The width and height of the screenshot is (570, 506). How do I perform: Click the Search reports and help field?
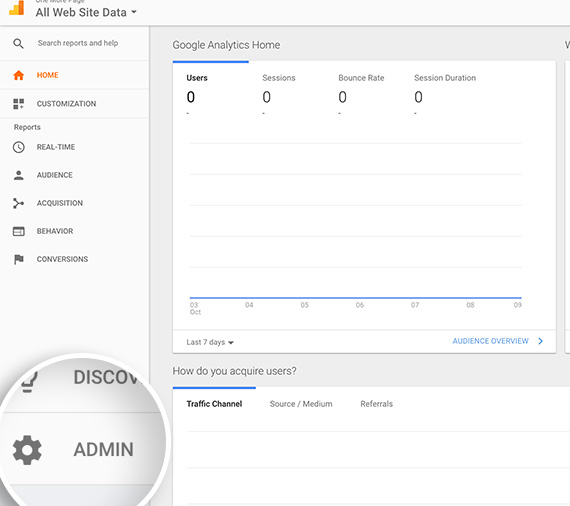78,43
